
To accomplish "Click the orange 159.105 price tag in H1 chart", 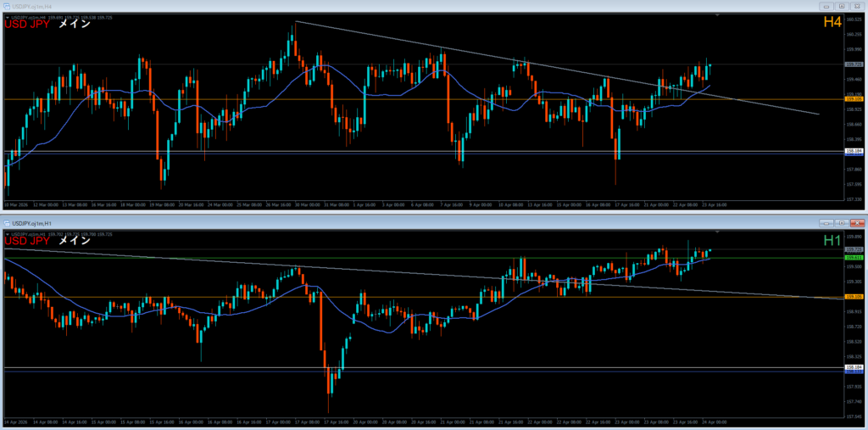I will click(x=854, y=297).
